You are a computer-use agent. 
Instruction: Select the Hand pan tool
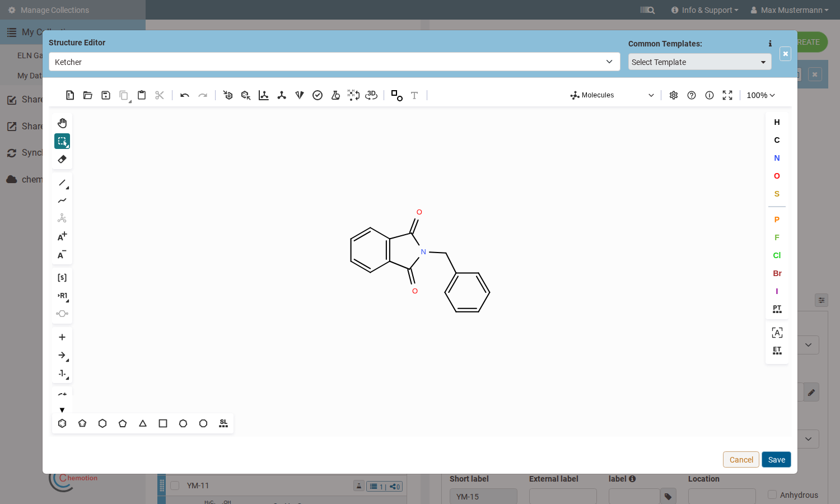coord(62,123)
